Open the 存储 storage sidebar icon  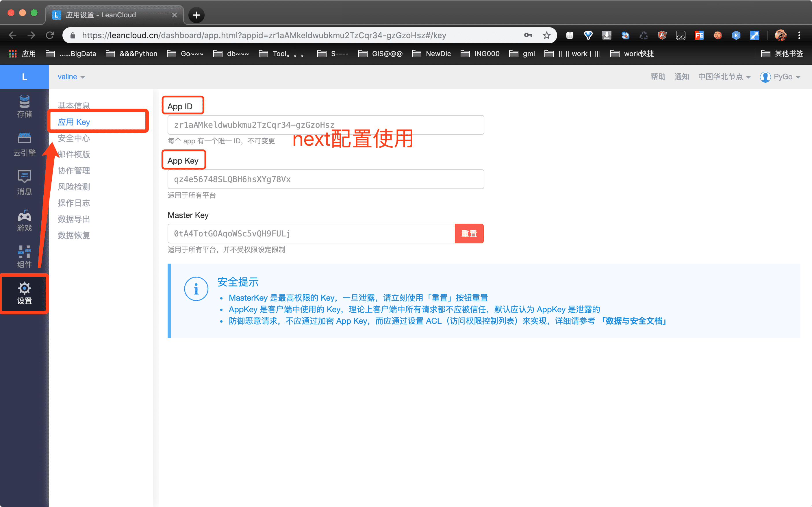click(25, 106)
